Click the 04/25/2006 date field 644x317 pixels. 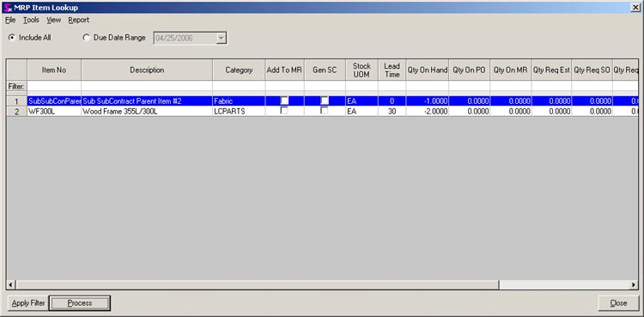point(185,39)
